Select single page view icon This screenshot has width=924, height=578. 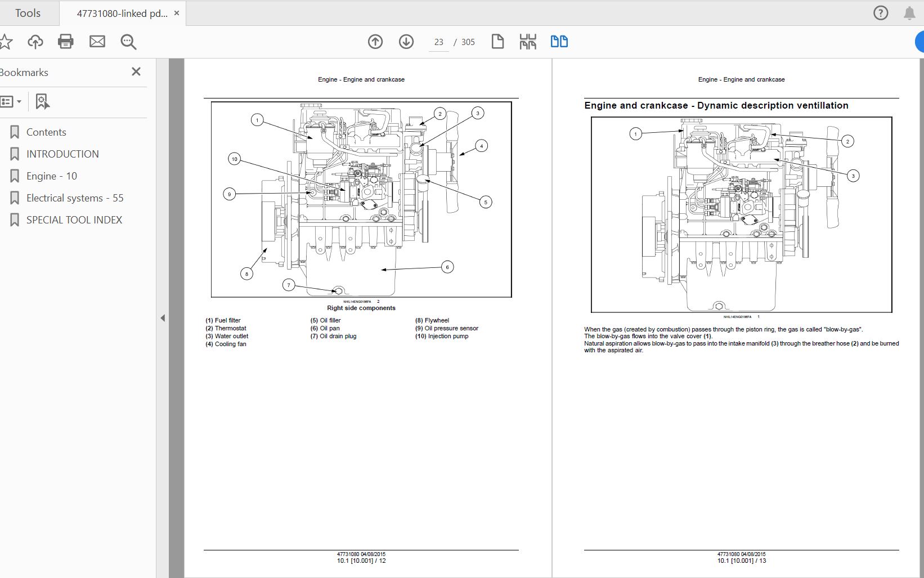click(x=497, y=42)
